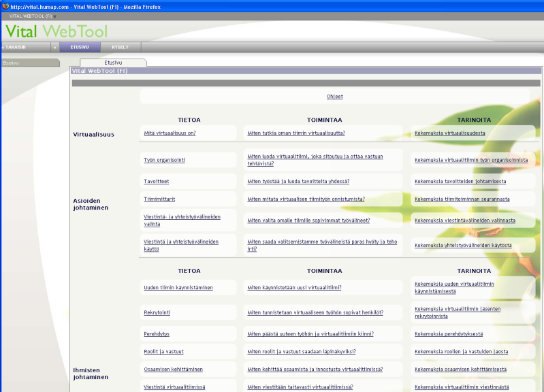
Task: Click the Firefox icon in the title bar
Action: 5,6
